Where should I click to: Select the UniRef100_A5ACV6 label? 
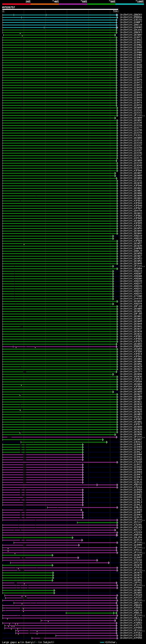pos(131,610)
